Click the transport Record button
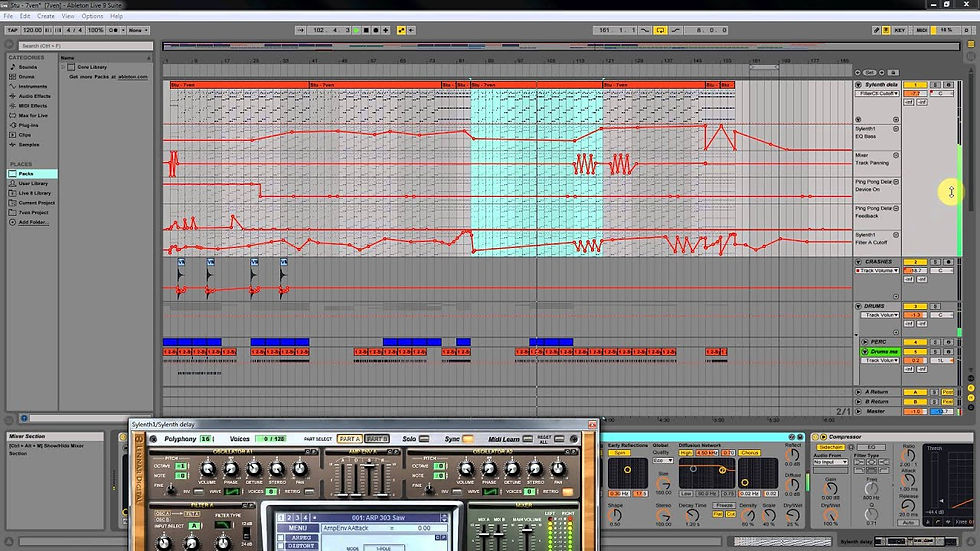Screen dimensions: 980x551 pyautogui.click(x=376, y=30)
